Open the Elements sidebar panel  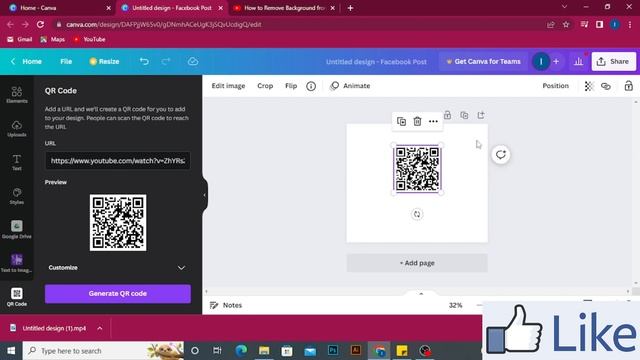(x=17, y=94)
